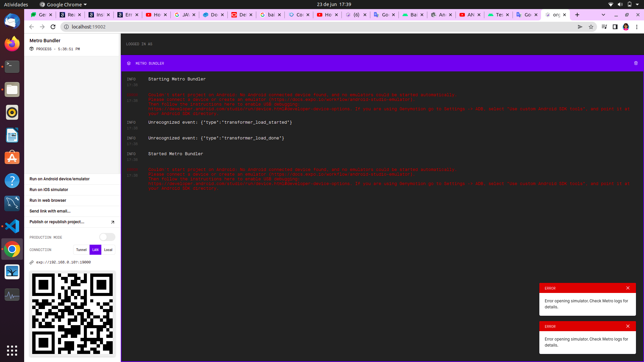Image resolution: width=644 pixels, height=362 pixels.
Task: Open MySQL Workbench from the dock
Action: click(x=12, y=203)
